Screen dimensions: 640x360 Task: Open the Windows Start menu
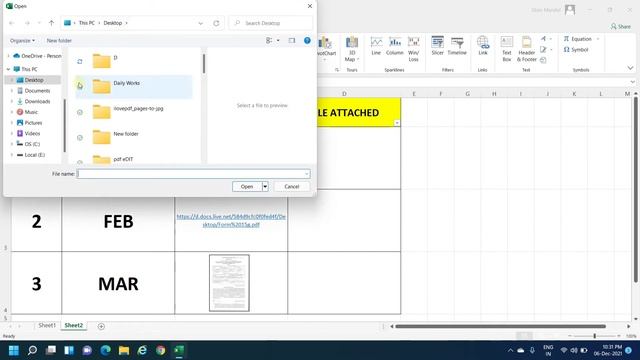pyautogui.click(x=14, y=350)
